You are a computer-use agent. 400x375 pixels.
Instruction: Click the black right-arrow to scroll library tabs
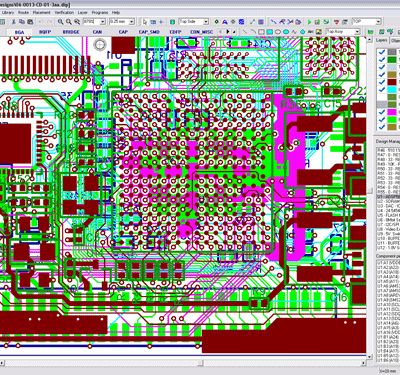point(228,32)
